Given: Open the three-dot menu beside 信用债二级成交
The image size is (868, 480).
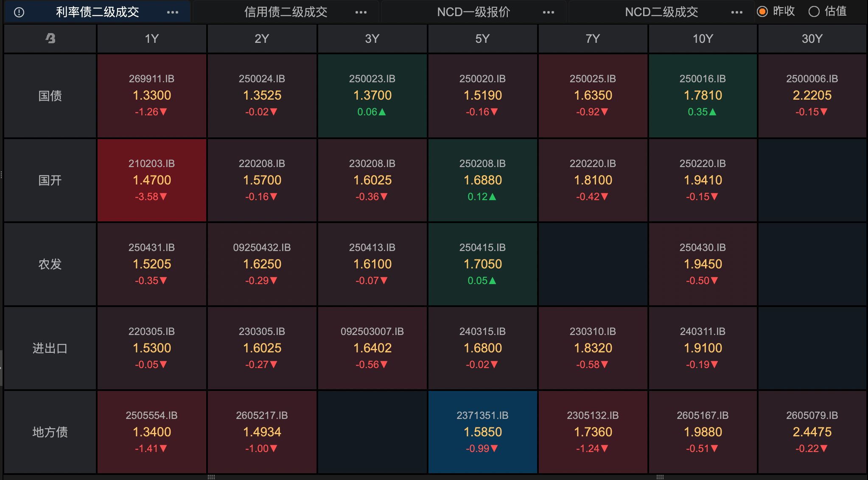Looking at the screenshot, I should point(361,12).
